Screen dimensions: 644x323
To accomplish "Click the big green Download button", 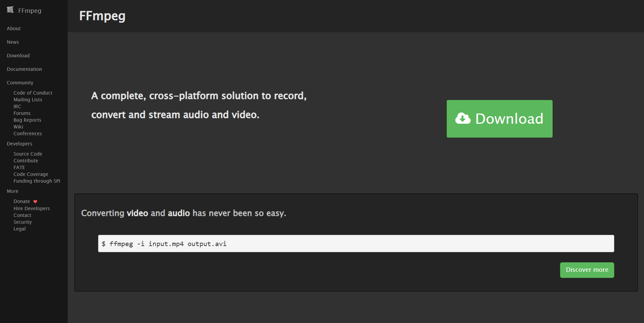I will point(499,119).
